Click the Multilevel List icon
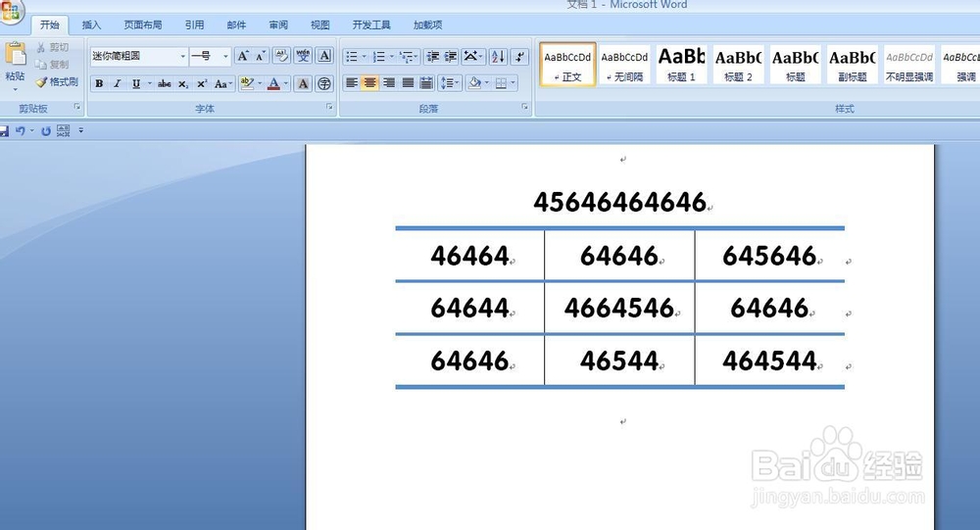Screen dimensions: 980x530 407,57
